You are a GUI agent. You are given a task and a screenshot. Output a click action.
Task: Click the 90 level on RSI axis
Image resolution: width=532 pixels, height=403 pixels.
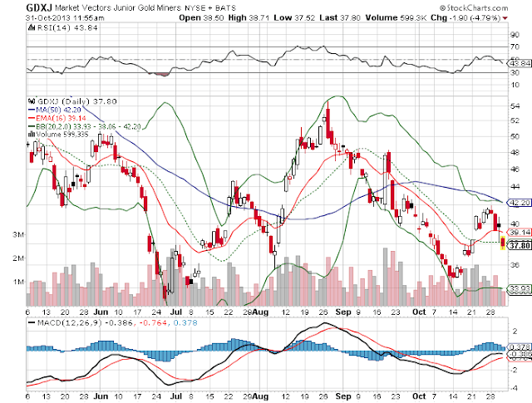[x=515, y=35]
